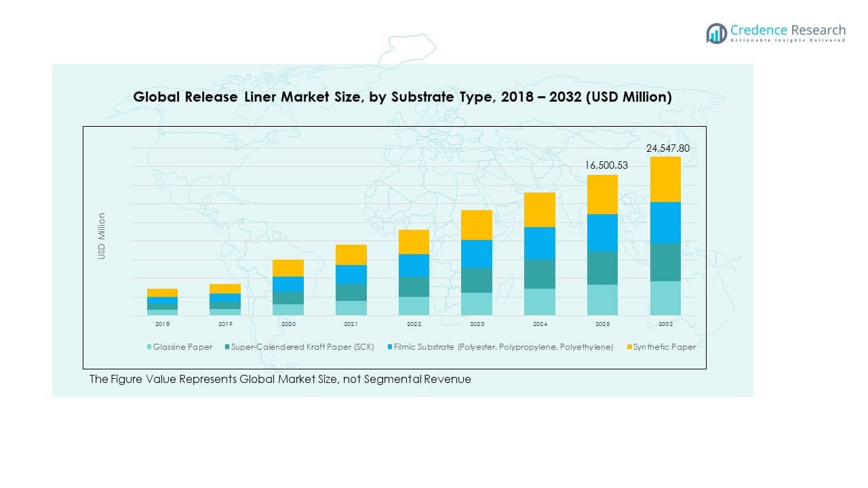
Task: Click the 2022 year axis label
Action: 414,325
